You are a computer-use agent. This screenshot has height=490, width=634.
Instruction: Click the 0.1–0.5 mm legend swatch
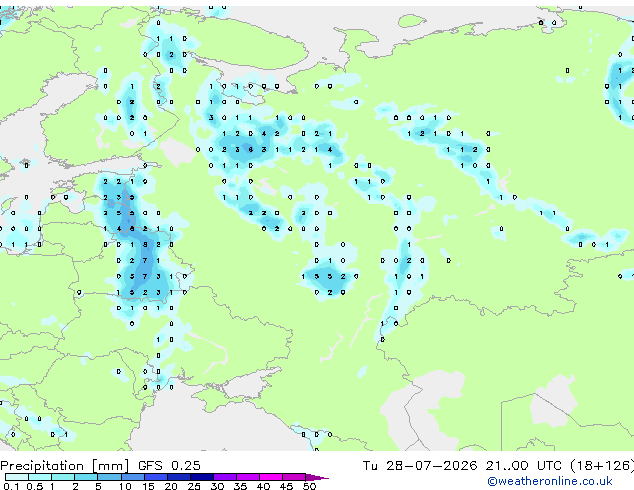click(x=17, y=477)
